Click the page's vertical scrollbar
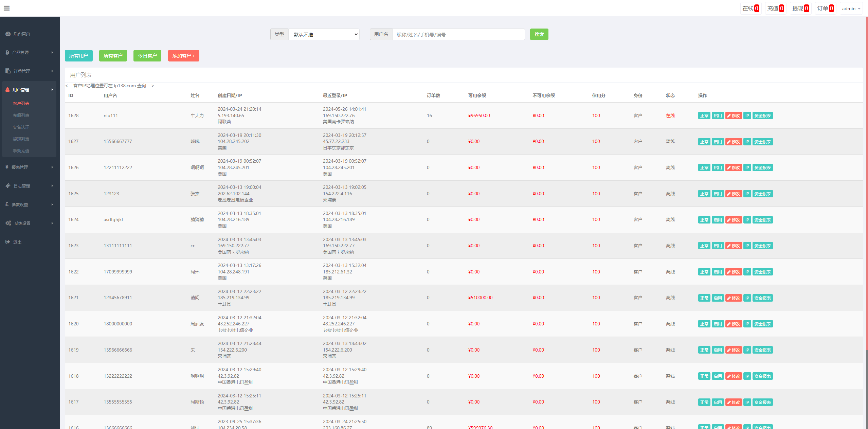The width and height of the screenshot is (868, 429). [x=866, y=183]
